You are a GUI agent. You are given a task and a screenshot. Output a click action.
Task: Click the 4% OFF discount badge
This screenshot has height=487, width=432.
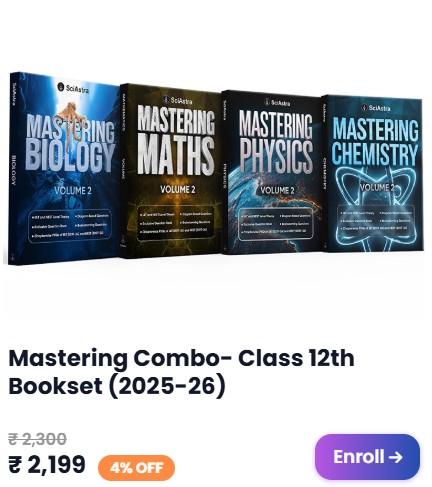[x=136, y=468]
